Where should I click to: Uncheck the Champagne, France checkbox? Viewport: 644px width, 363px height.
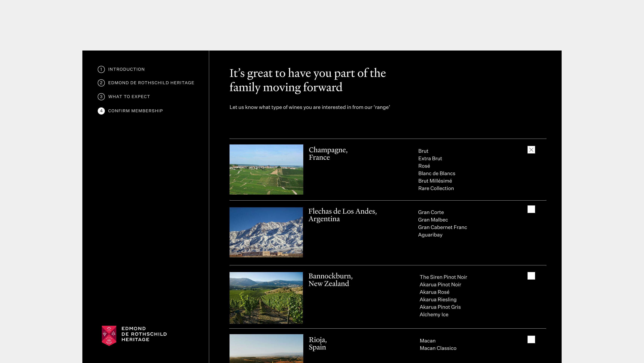click(x=531, y=150)
